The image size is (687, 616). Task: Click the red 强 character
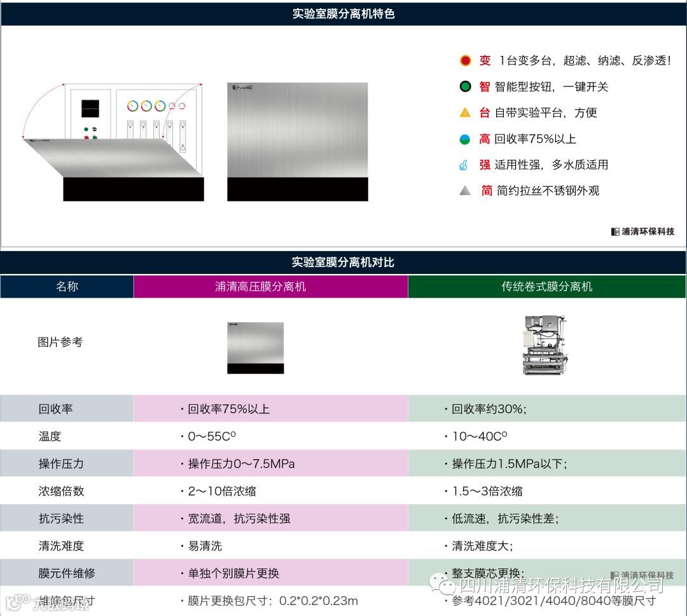coord(485,165)
